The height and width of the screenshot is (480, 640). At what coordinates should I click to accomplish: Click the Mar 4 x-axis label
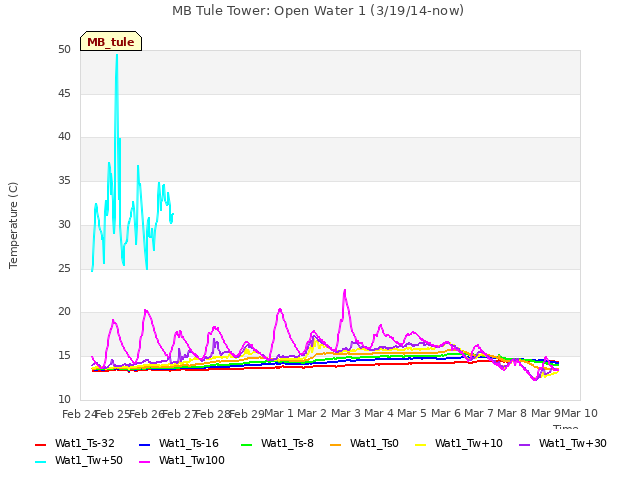point(379,413)
